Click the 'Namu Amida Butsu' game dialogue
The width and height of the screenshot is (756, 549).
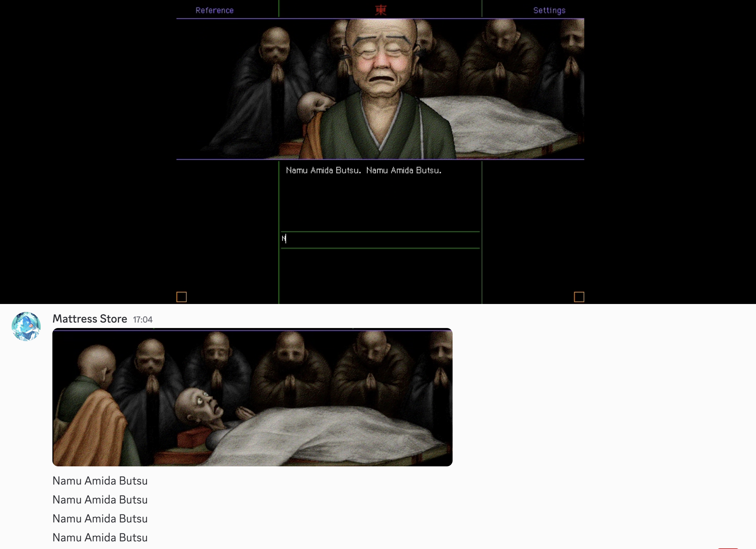tap(363, 170)
